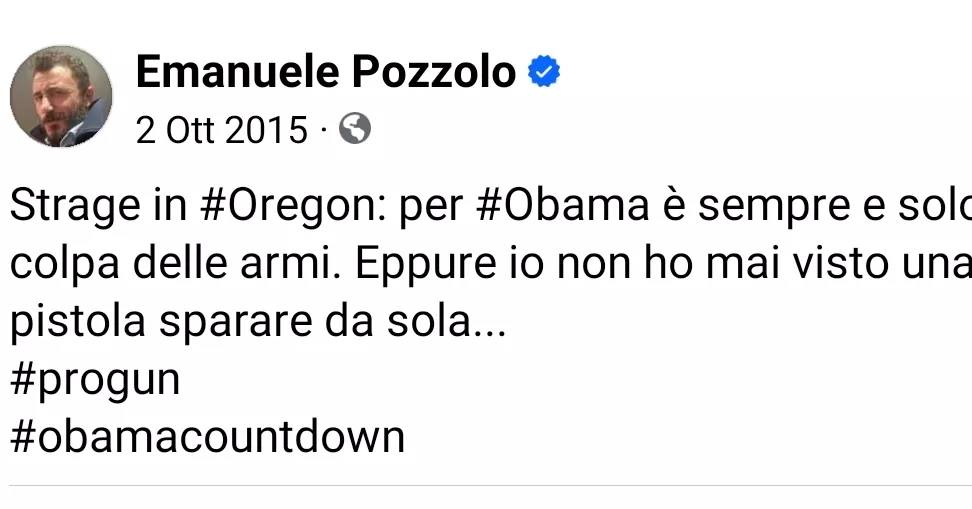Open the Emanuele Pozzolo profile name
972x509 pixels.
(x=325, y=72)
